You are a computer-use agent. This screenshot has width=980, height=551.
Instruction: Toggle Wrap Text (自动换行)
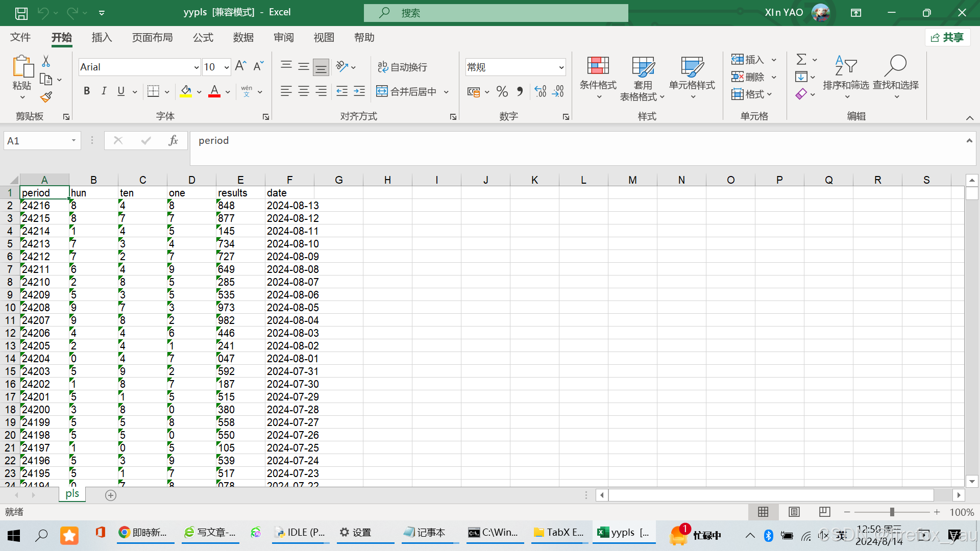(402, 67)
